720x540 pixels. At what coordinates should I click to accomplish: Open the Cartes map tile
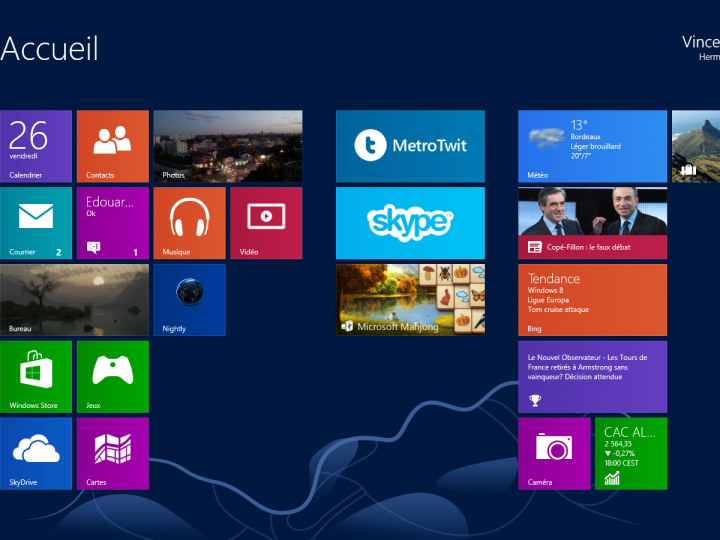pos(113,454)
